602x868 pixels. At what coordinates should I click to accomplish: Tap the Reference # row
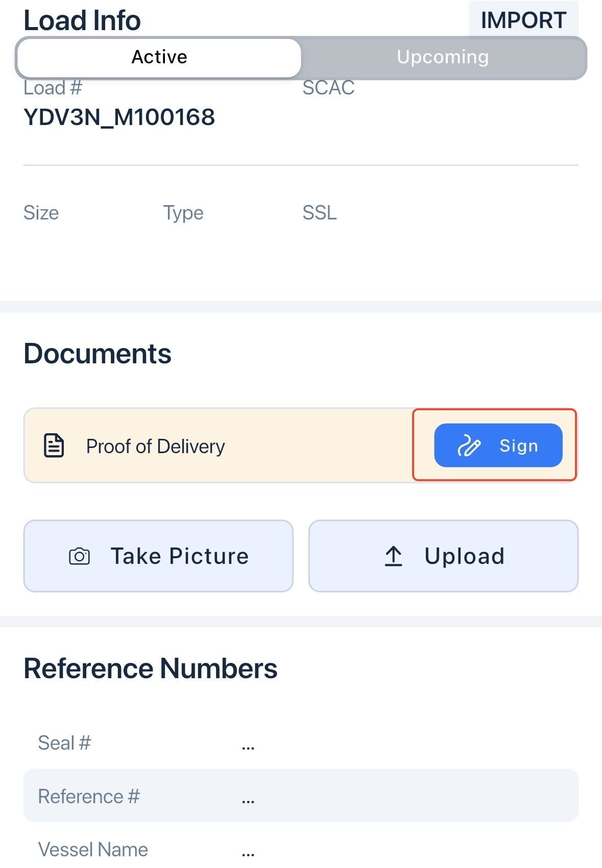pos(301,796)
